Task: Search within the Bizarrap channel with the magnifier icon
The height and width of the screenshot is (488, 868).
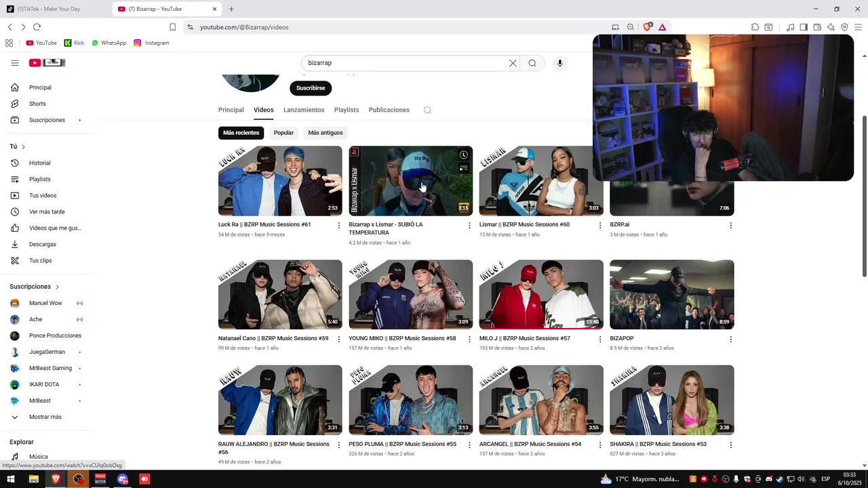Action: click(x=427, y=110)
